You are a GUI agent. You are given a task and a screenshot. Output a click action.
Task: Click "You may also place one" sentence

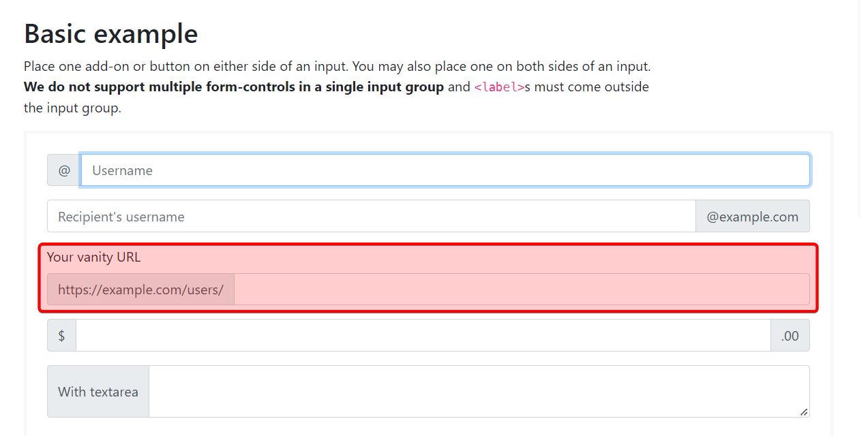pyautogui.click(x=501, y=67)
